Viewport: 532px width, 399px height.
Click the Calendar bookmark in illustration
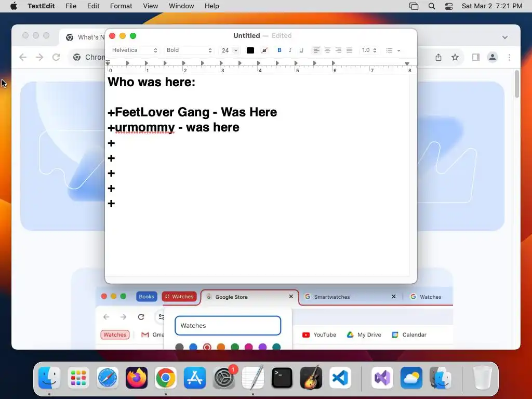409,335
